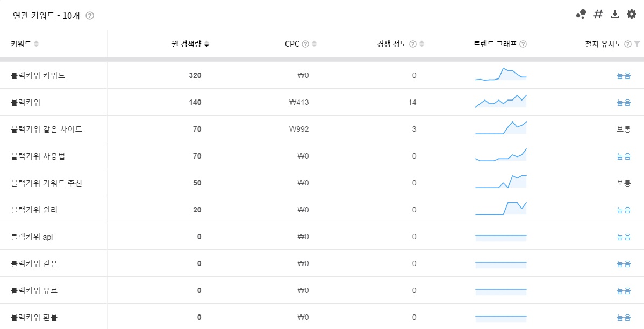Click 높음 link for 블랙키위 유료
This screenshot has width=644, height=329.
click(x=624, y=290)
